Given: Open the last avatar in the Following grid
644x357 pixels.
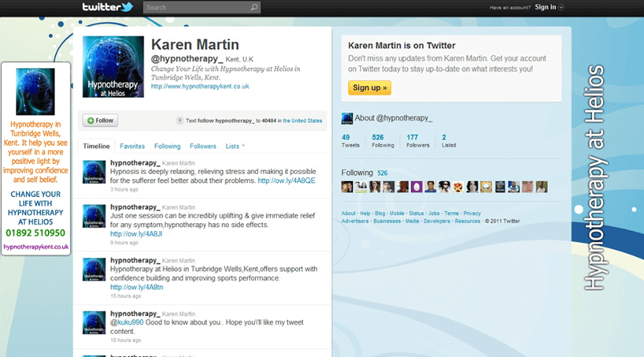Looking at the screenshot, I should pos(542,187).
